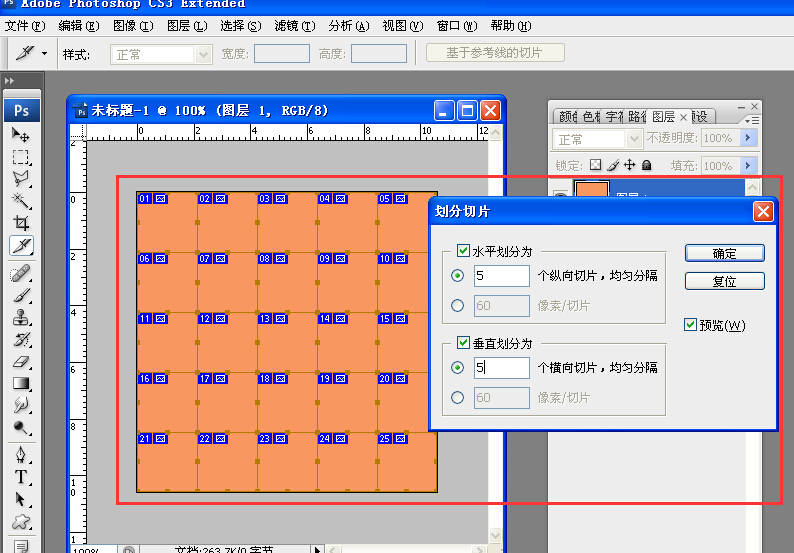The image size is (794, 553).
Task: Click the vertical slices count field under 水平划分为
Action: pos(502,275)
